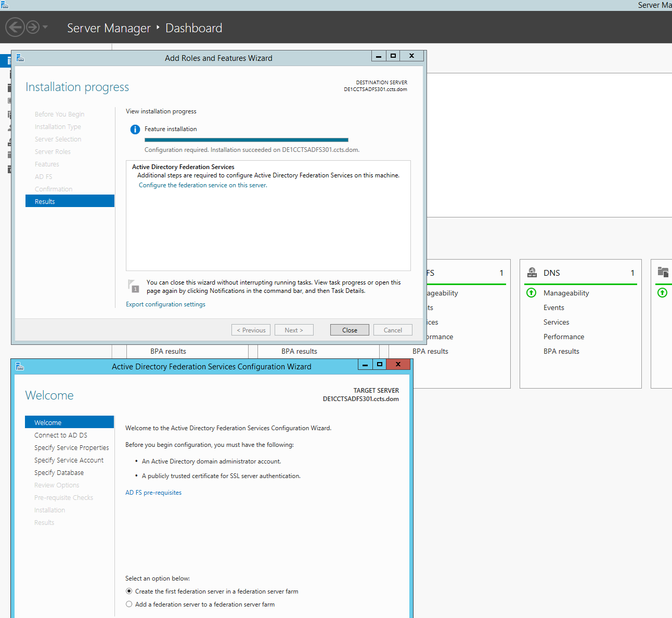Go to Connect to AD DS step
Viewport: 672px width, 618px height.
[61, 435]
